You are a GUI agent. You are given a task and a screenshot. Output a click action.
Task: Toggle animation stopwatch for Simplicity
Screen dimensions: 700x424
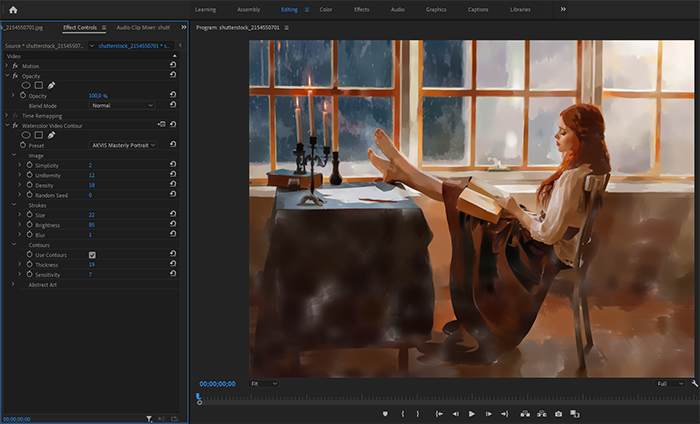29,165
